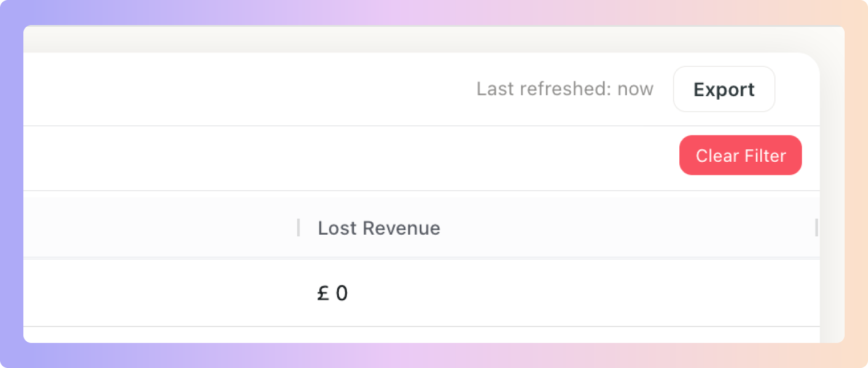868x368 pixels.
Task: Click the blank header left of Lost Revenue
Action: [161, 228]
